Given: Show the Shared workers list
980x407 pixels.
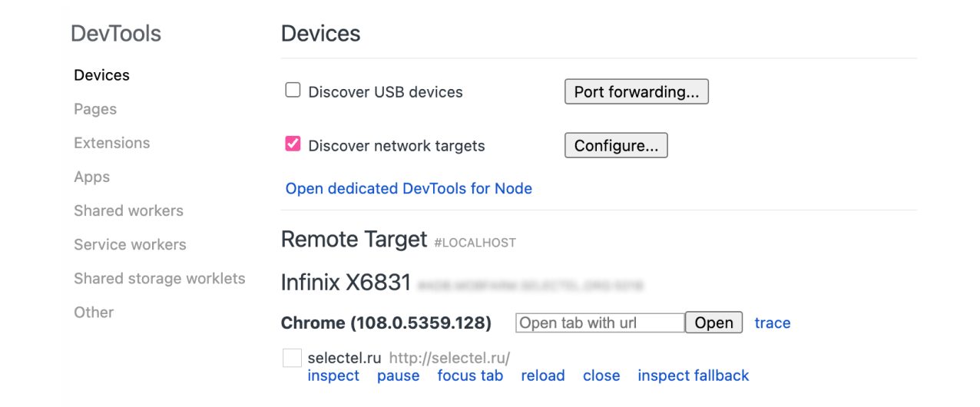Looking at the screenshot, I should [x=128, y=210].
